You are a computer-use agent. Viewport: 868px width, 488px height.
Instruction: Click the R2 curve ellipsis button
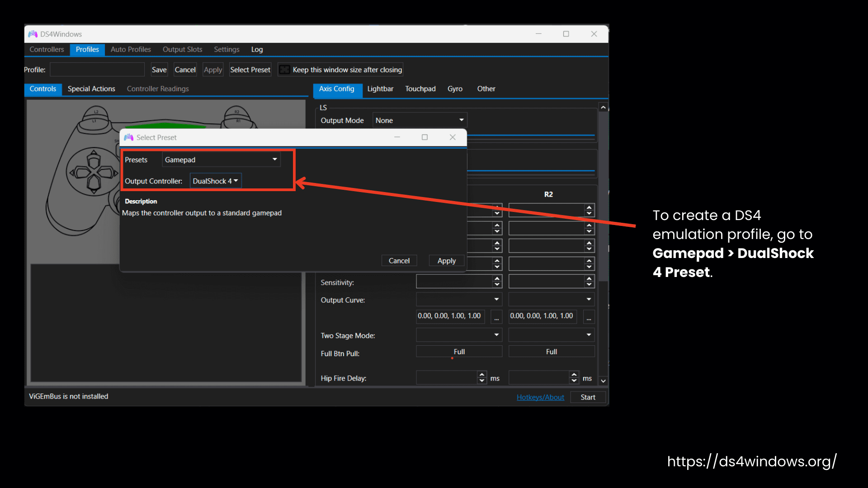tap(589, 317)
